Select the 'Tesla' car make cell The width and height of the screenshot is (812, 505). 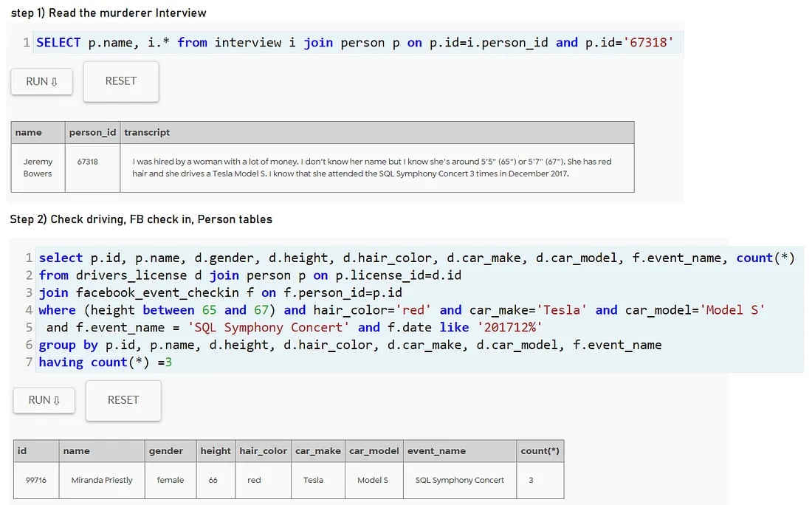point(318,480)
